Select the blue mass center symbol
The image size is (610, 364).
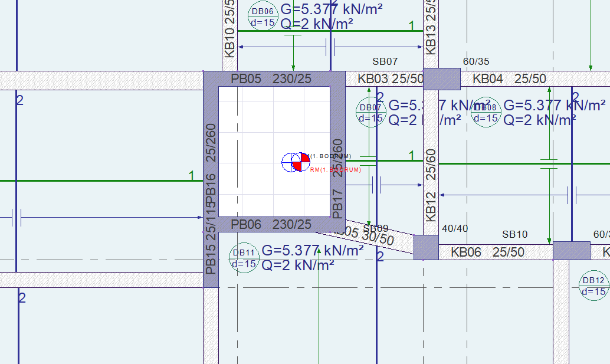tap(291, 163)
